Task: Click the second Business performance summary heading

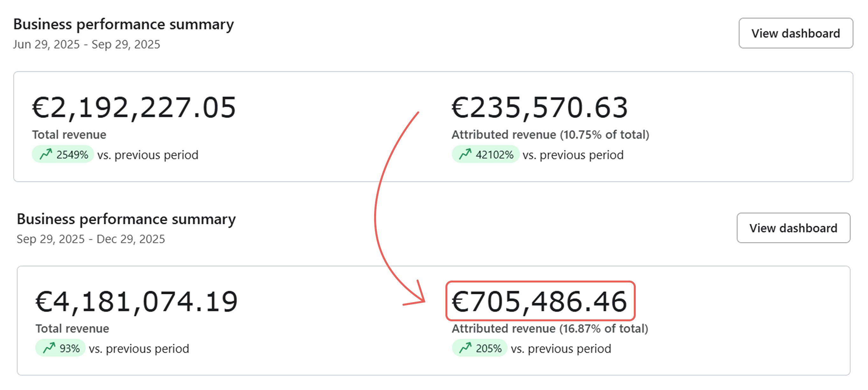Action: click(x=126, y=219)
